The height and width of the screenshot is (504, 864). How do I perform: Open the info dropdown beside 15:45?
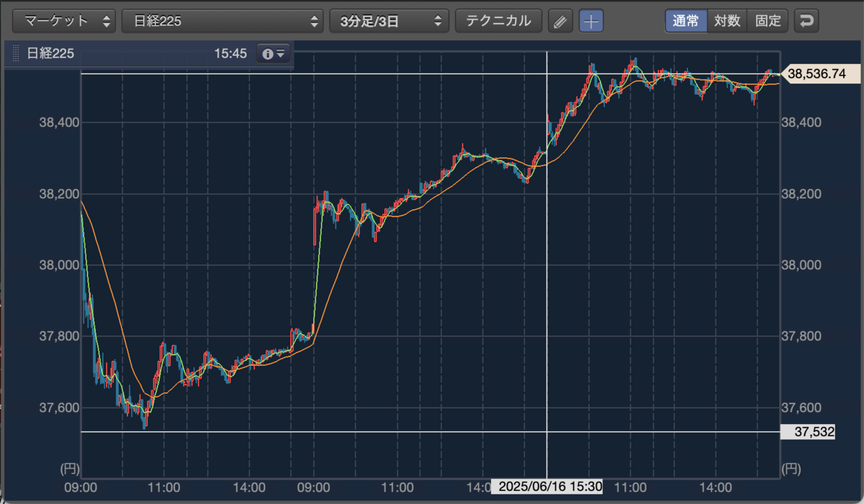coord(274,53)
